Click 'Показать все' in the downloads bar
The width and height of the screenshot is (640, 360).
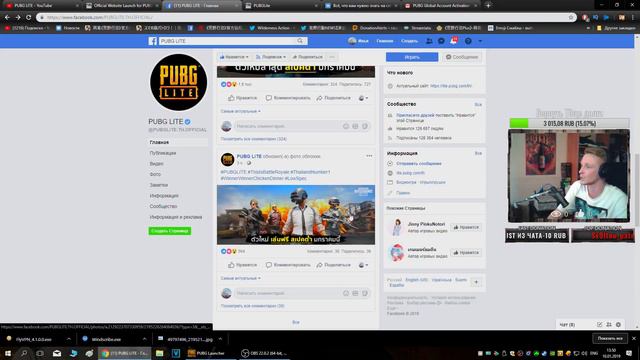click(x=610, y=338)
